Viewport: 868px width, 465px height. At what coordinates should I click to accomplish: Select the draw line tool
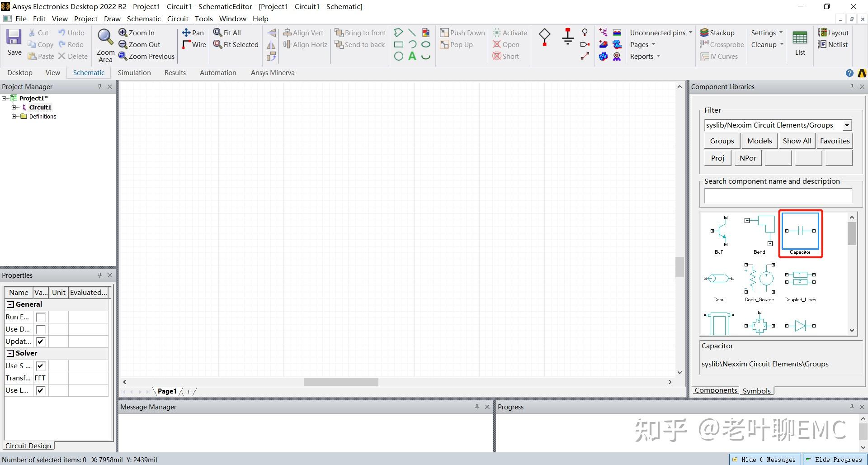(x=412, y=33)
